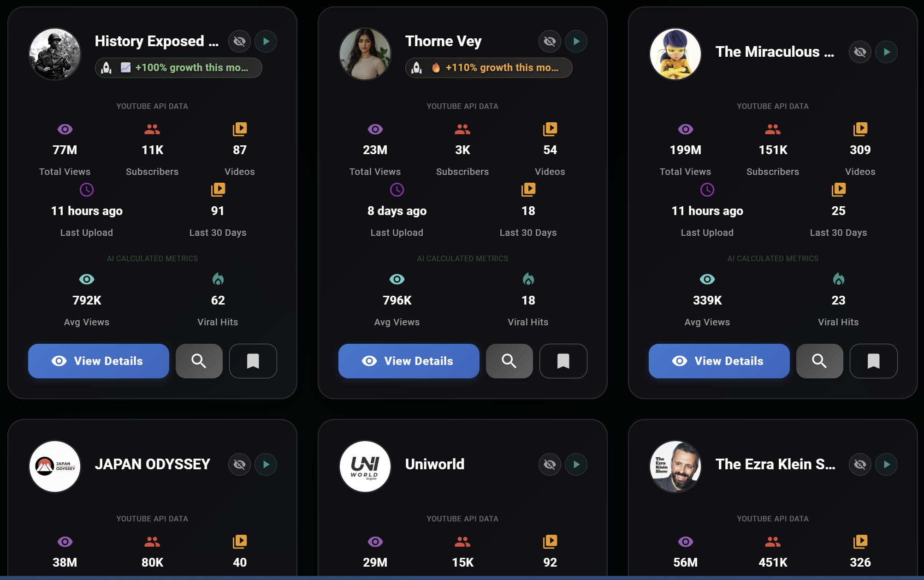Screen dimensions: 924x580
Task: Play a video from the JAPAN ODYSSEY card
Action: (266, 464)
